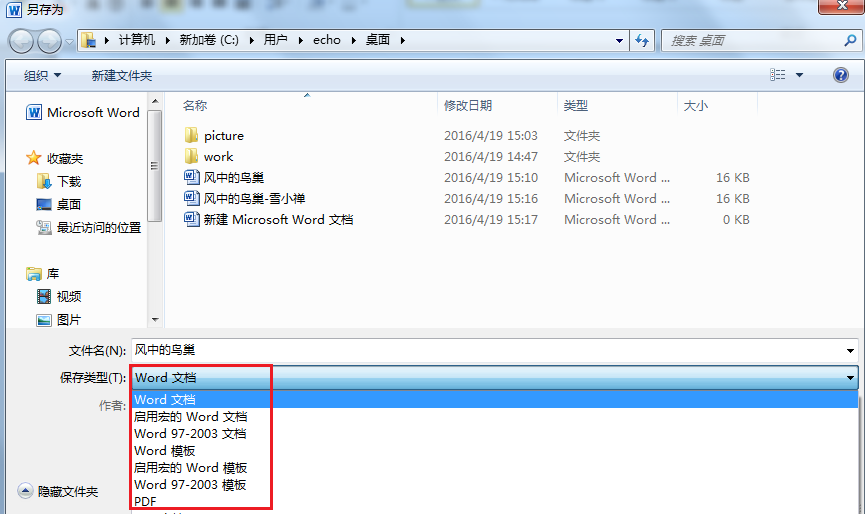Choose Word 文档 highlighted option
865x514 pixels.
tap(495, 399)
